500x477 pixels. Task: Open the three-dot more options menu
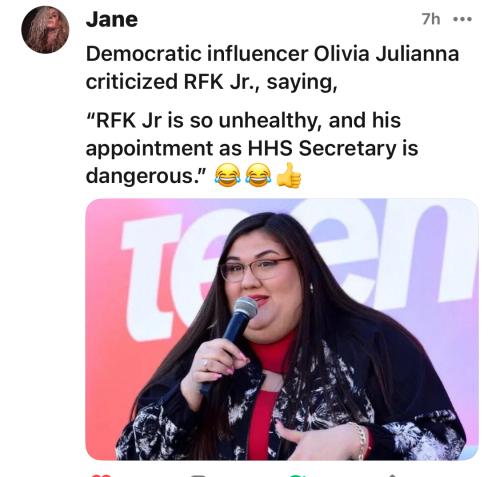click(463, 19)
